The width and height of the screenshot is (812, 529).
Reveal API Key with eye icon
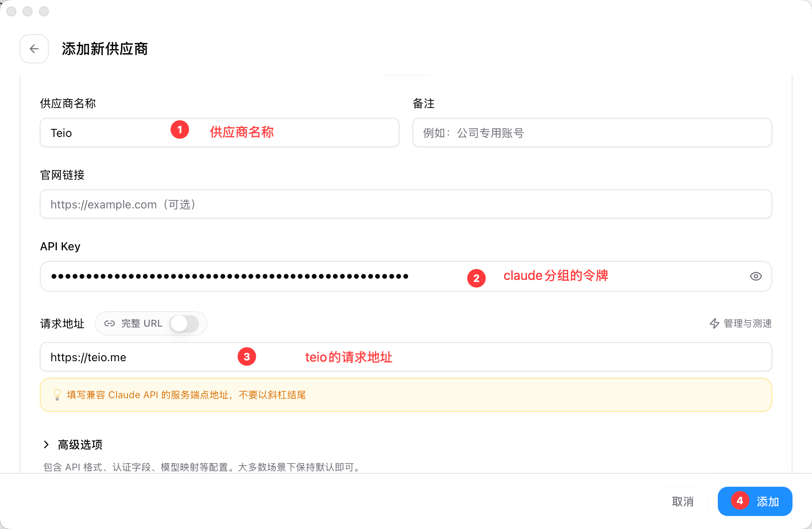pos(756,276)
